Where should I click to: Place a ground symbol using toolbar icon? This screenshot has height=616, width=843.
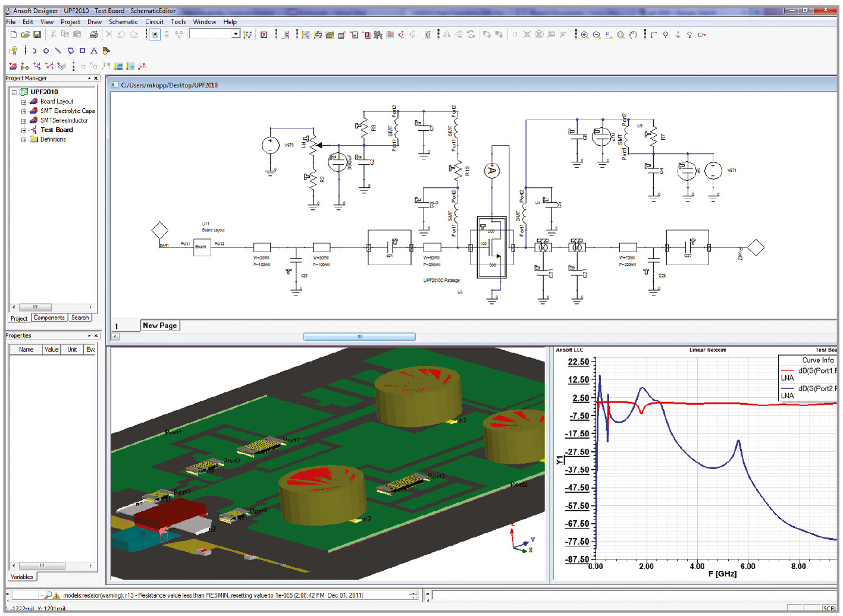(x=678, y=35)
